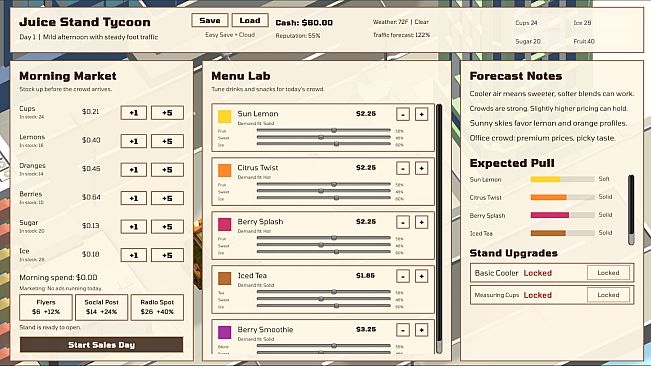Click the Basic Cooler Locked button
This screenshot has width=651, height=366.
[608, 273]
